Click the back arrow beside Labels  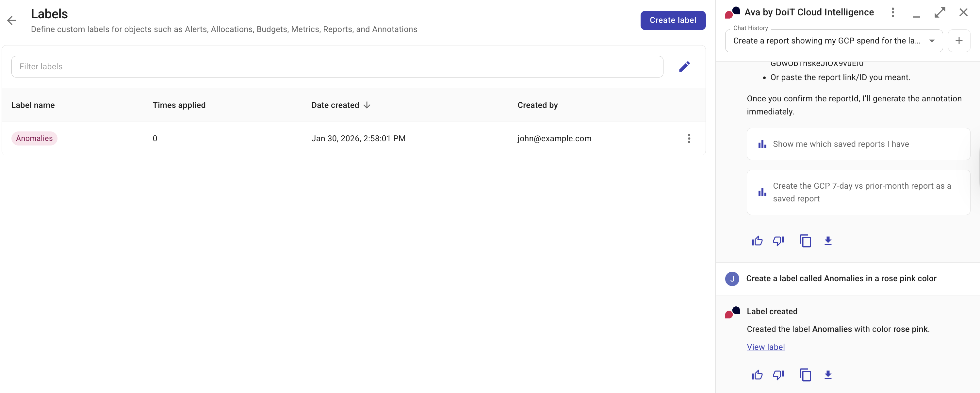pyautogui.click(x=12, y=21)
